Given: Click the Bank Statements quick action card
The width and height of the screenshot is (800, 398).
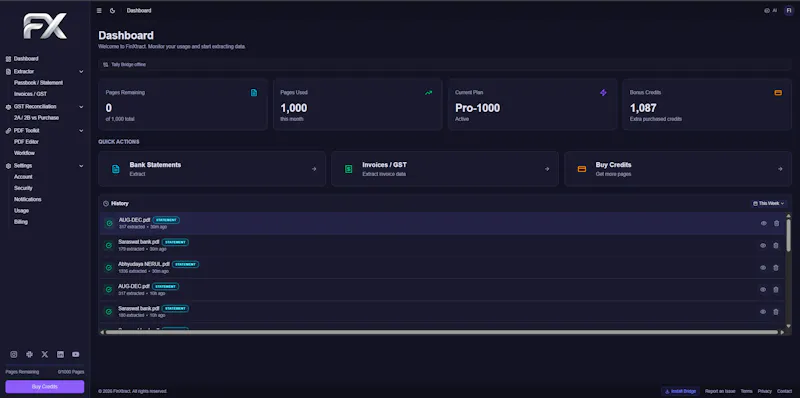Looking at the screenshot, I should (212, 169).
